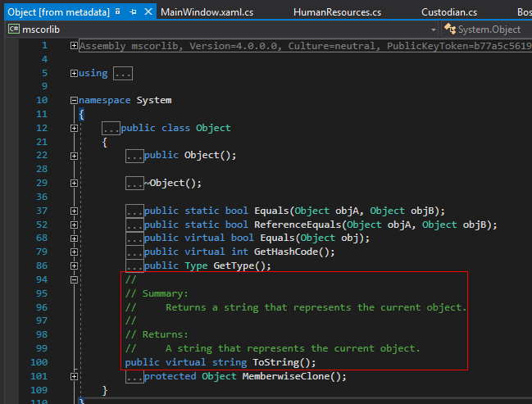Click the ellipsis box before MemberwiseClone
This screenshot has width=532, height=404.
tap(134, 376)
